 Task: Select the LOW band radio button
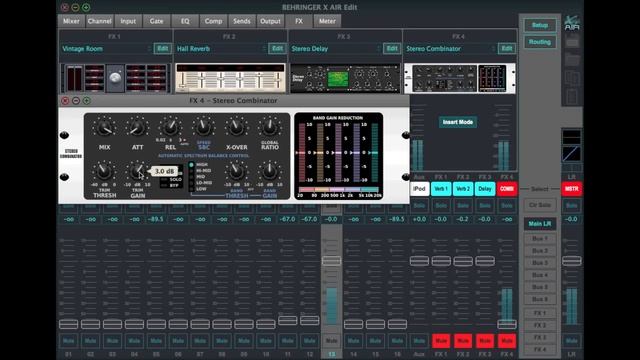click(191, 189)
